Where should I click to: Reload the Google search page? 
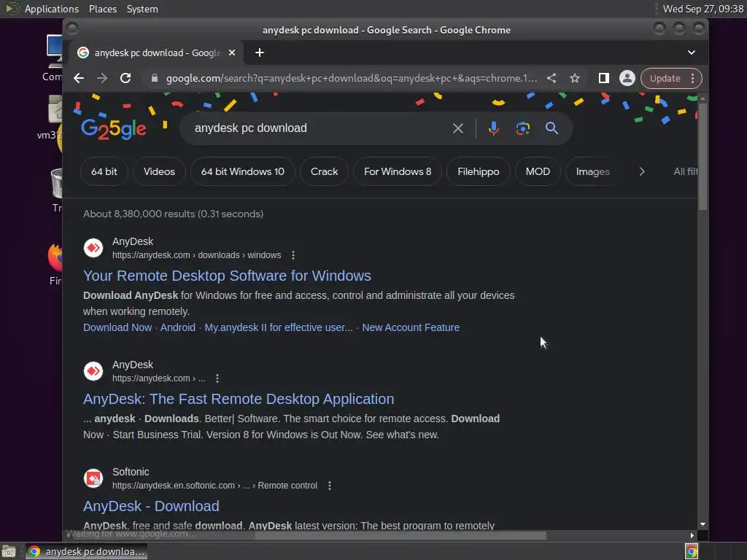(x=125, y=78)
